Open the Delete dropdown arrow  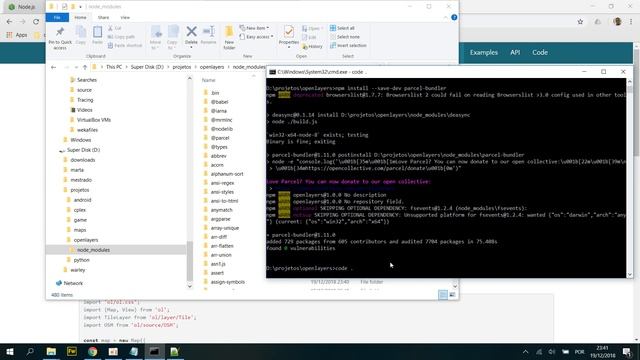[x=191, y=47]
